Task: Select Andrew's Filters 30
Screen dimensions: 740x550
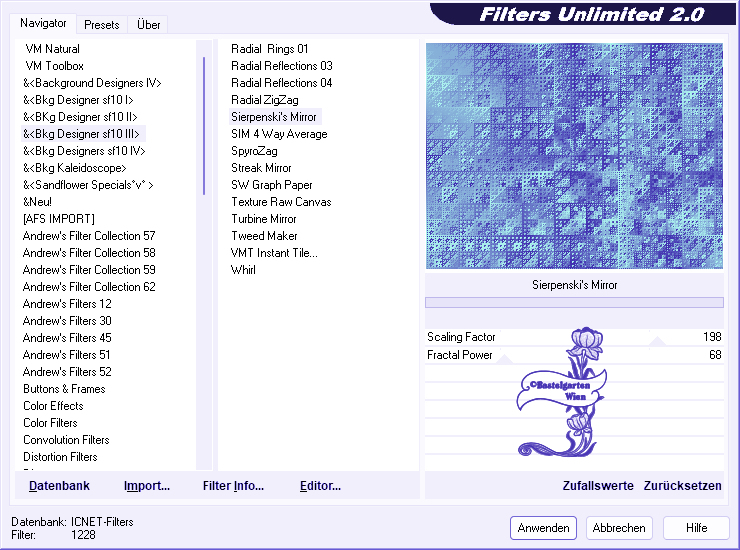Action: point(67,321)
